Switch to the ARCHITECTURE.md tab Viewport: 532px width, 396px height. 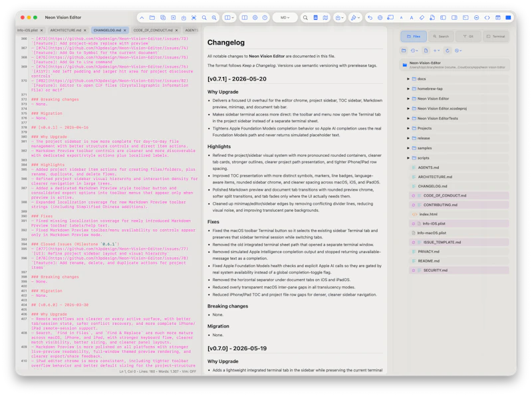tap(66, 30)
